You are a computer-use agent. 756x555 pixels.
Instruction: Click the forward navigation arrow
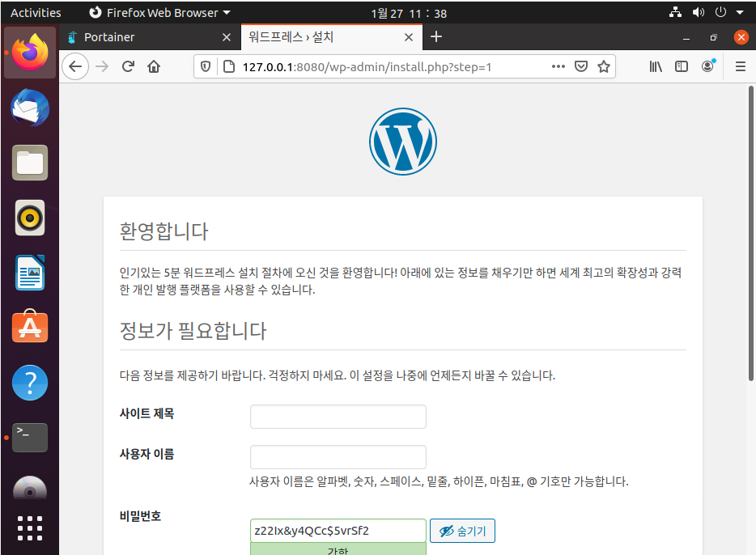(x=102, y=66)
